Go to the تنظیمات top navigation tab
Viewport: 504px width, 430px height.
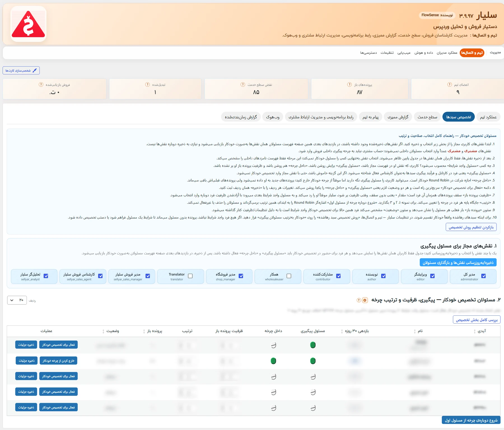(387, 53)
